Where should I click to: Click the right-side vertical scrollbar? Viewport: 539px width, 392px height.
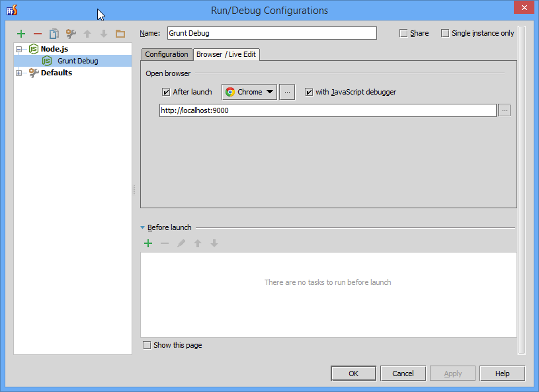click(x=521, y=190)
